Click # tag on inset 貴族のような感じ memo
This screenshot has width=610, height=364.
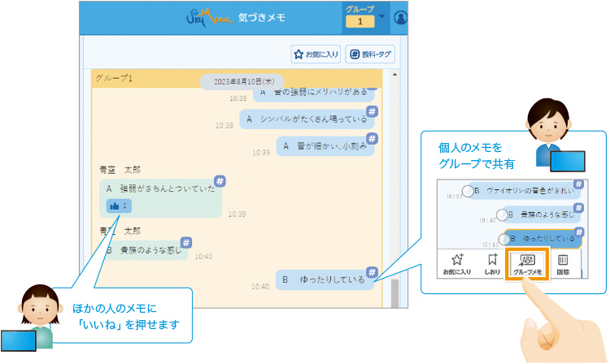[578, 208]
